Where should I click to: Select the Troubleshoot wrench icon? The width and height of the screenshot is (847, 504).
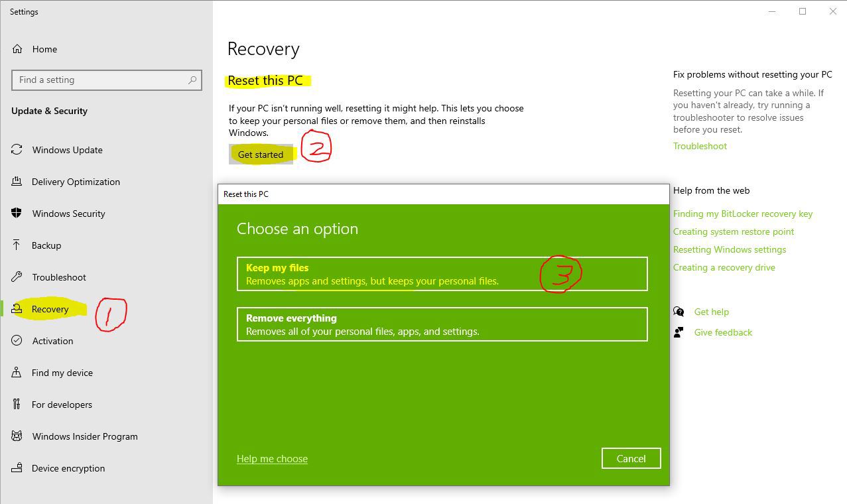17,277
